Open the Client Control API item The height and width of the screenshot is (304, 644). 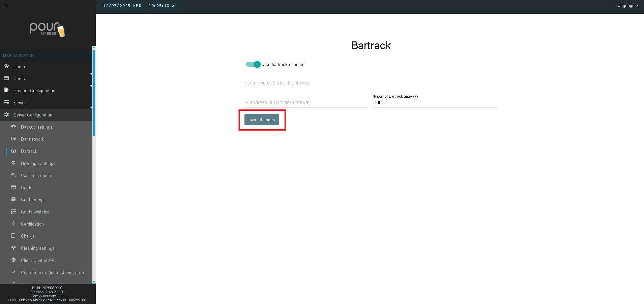pos(38,260)
